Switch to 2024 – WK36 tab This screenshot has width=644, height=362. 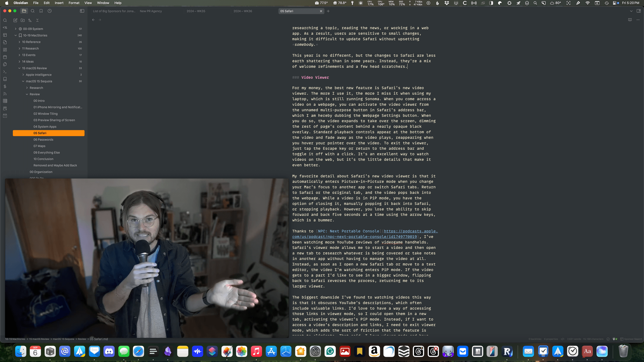tap(254, 11)
